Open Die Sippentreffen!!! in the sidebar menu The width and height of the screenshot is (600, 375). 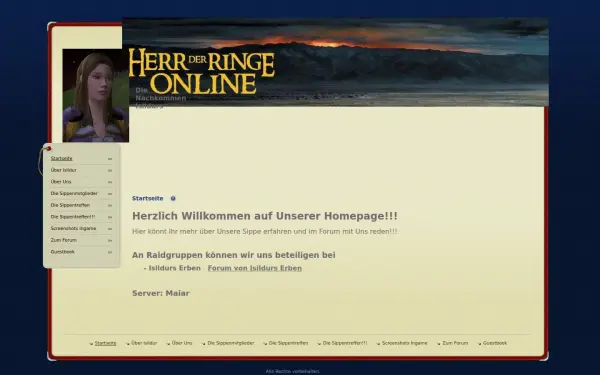click(x=73, y=217)
